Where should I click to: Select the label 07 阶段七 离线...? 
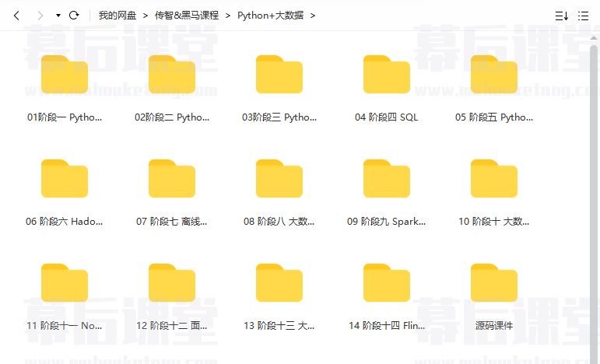pyautogui.click(x=172, y=221)
